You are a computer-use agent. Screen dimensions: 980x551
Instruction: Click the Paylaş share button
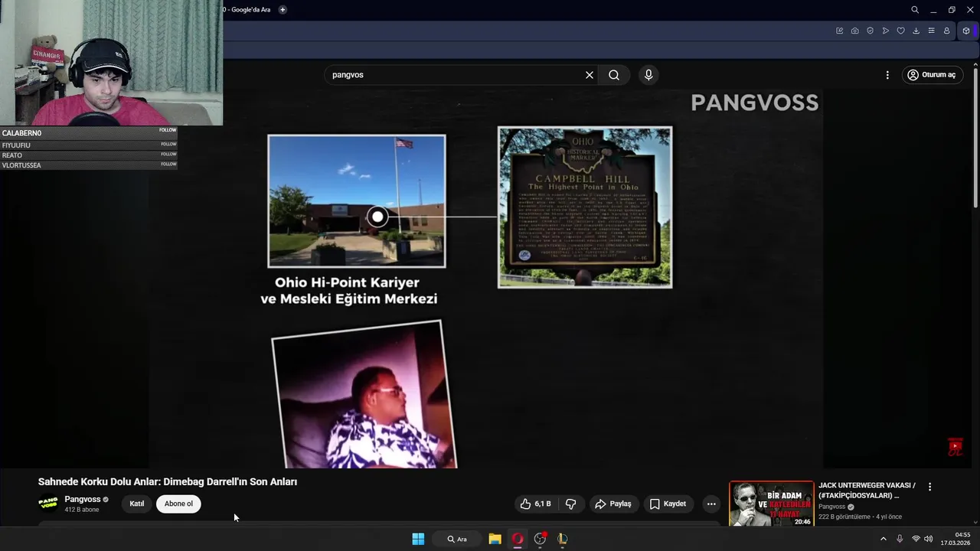[613, 504]
